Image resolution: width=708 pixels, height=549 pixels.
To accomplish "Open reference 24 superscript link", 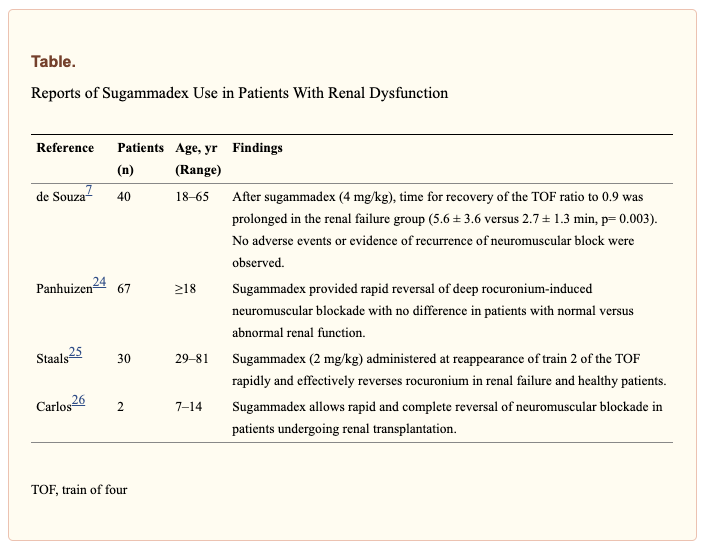I will click(99, 283).
